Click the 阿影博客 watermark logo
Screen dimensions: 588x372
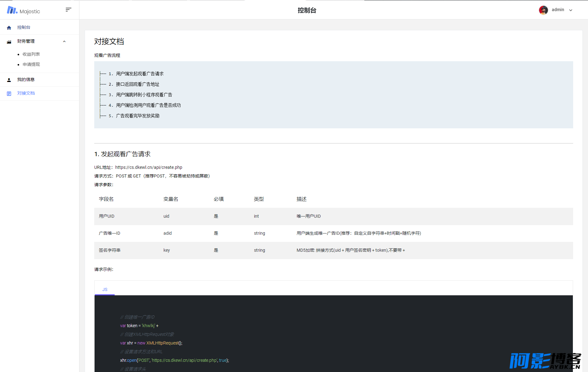[x=545, y=361]
